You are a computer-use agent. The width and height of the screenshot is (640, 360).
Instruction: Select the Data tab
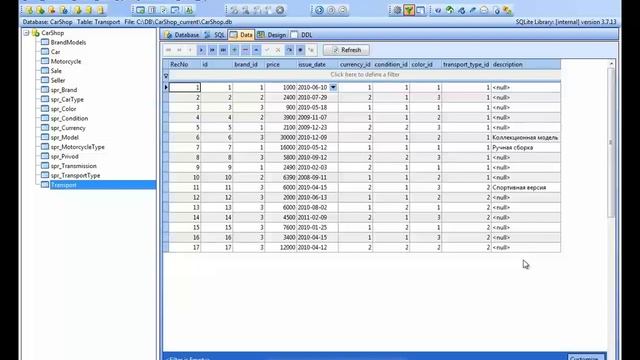click(241, 35)
